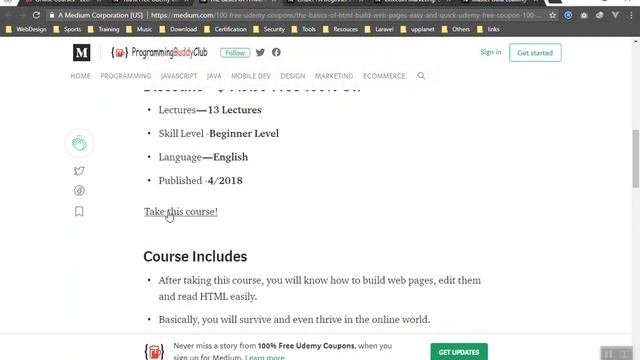This screenshot has width=640, height=360.
Task: Click the 'Take this course!' link
Action: 180,211
